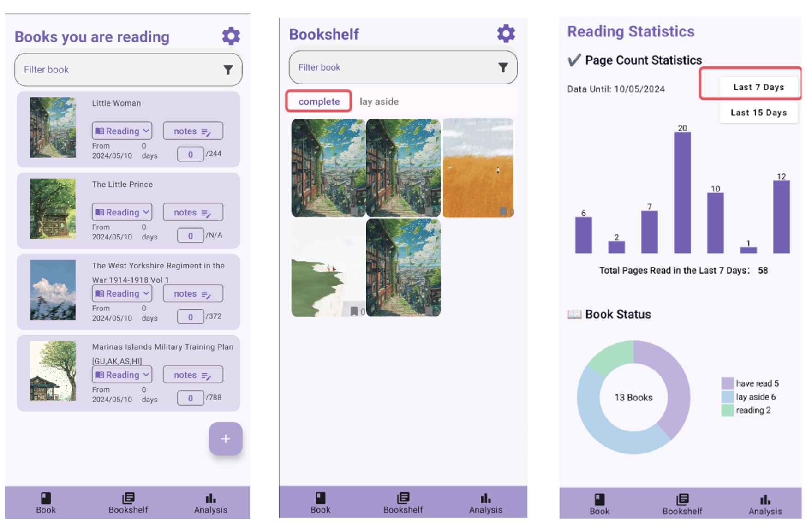Open settings from the Books screen gear
Image resolution: width=812 pixels, height=525 pixels.
(231, 36)
